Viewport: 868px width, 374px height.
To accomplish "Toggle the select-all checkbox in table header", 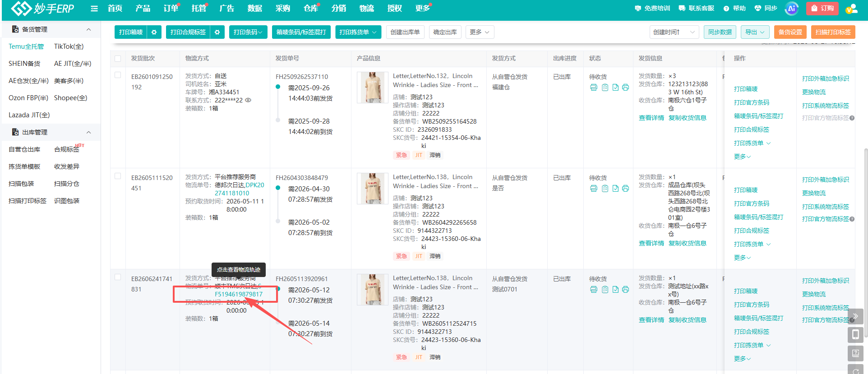I will (118, 59).
